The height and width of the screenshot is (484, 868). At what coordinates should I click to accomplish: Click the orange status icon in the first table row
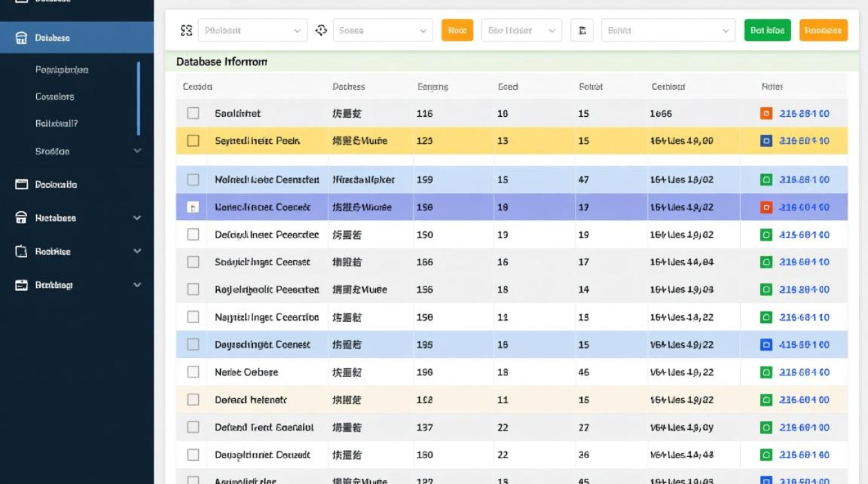coord(766,114)
